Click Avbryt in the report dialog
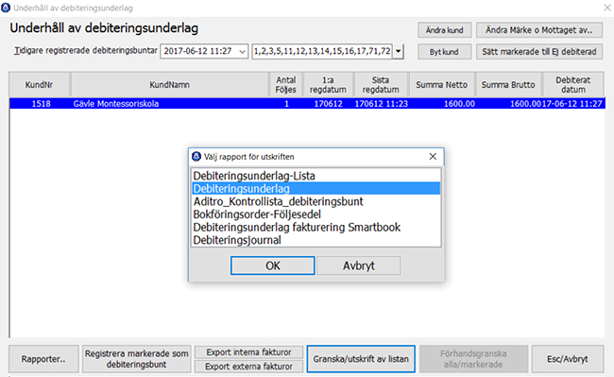This screenshot has width=614, height=377. [359, 266]
